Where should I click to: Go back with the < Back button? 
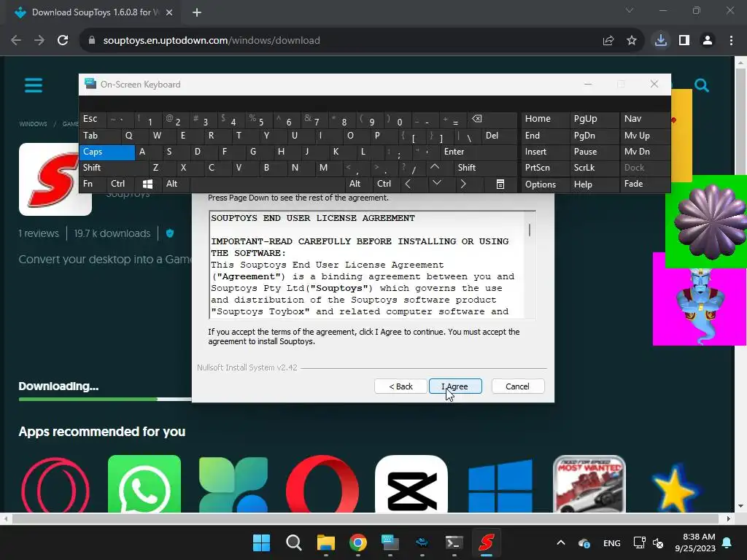400,386
